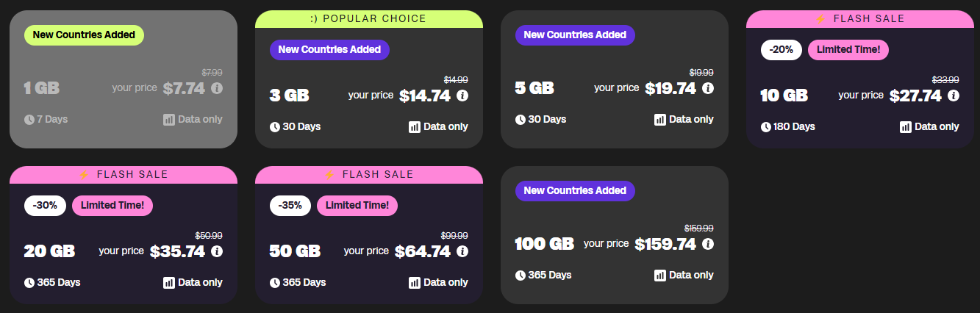Click info icon beside $64.74 price
The width and height of the screenshot is (980, 313).
tap(462, 251)
